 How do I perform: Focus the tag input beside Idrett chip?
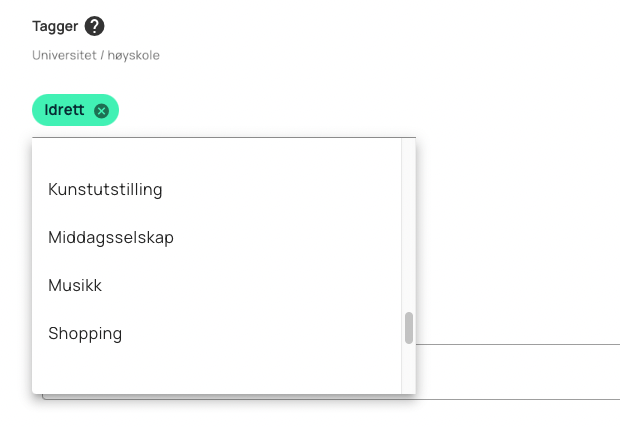point(267,111)
